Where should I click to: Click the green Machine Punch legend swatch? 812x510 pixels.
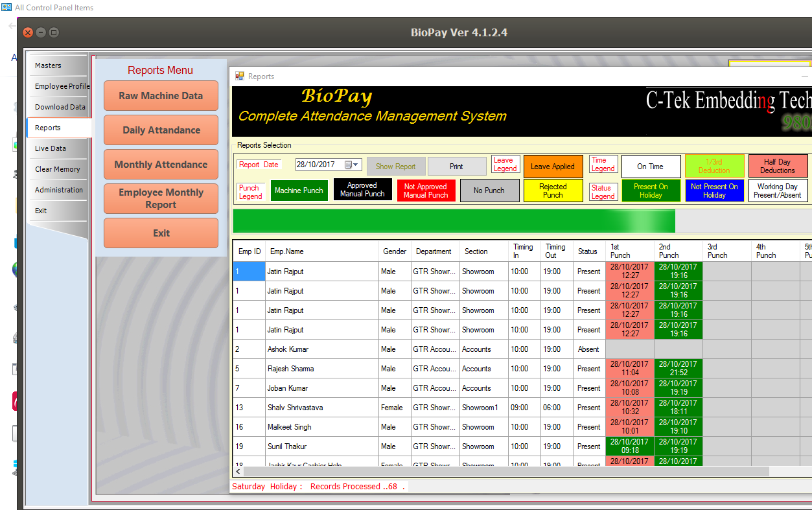pyautogui.click(x=299, y=191)
